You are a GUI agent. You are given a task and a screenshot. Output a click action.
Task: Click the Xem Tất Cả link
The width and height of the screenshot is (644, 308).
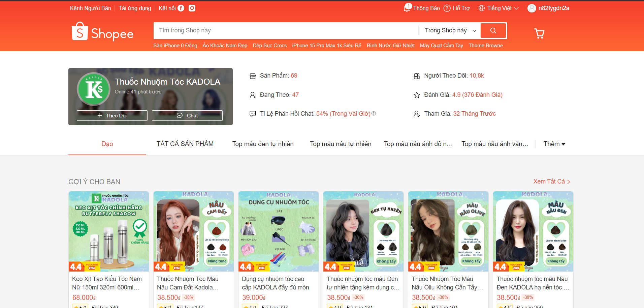click(551, 181)
